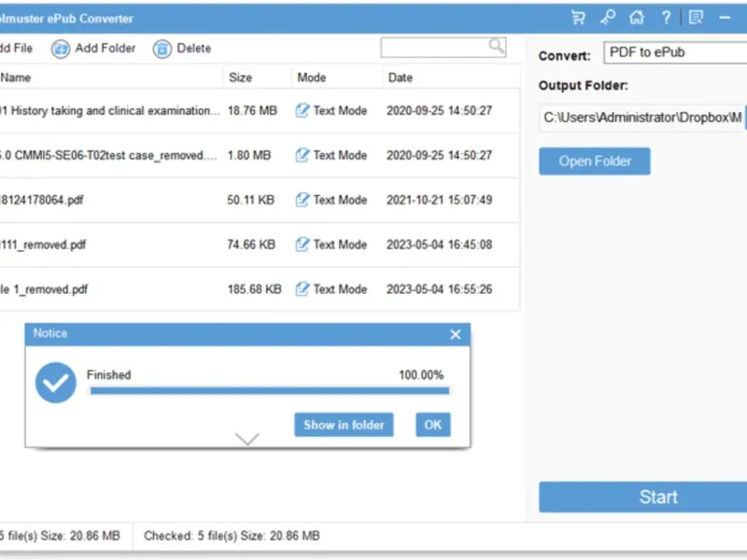Click the 100.00% progress value

point(421,375)
